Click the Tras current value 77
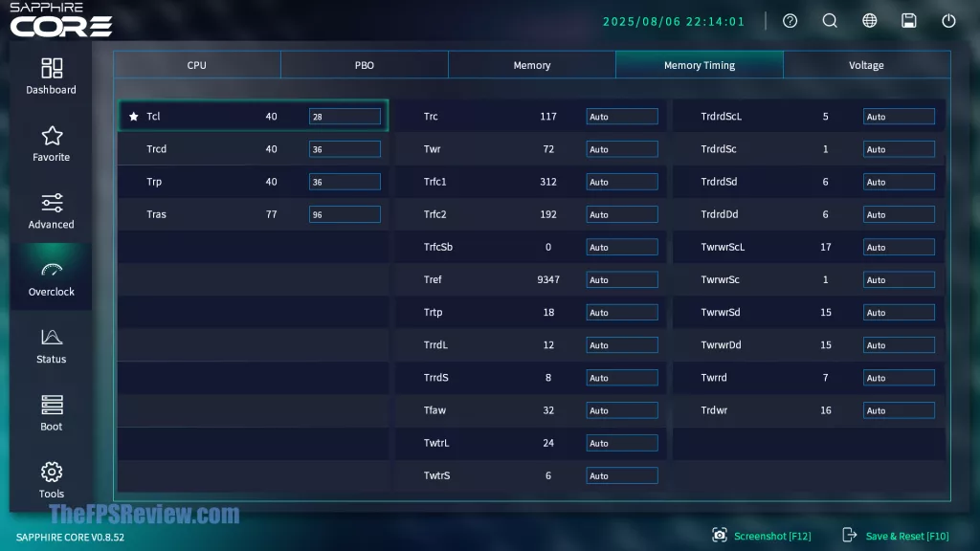 (271, 214)
